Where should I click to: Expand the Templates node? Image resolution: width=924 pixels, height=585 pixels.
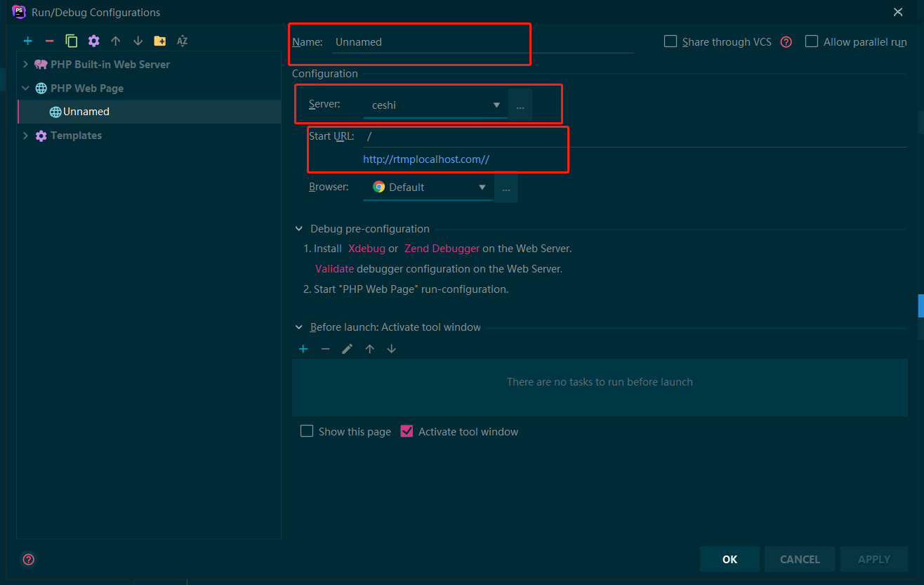point(26,136)
